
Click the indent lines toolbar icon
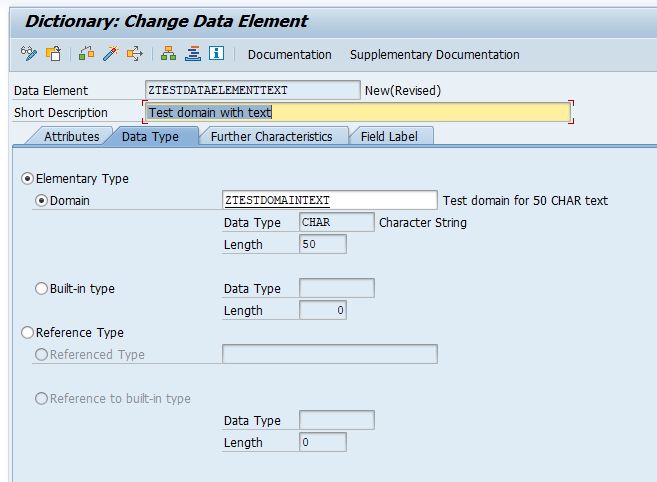pyautogui.click(x=193, y=54)
